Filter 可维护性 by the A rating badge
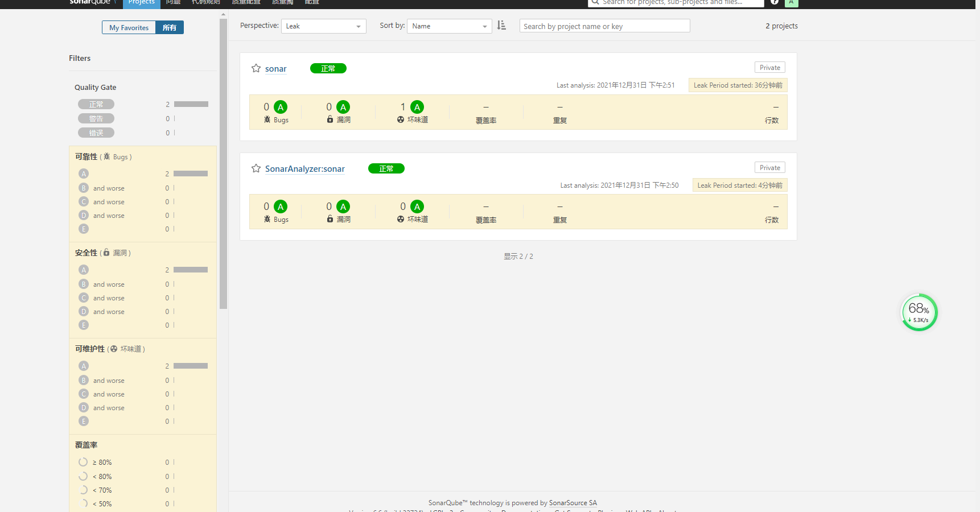Image resolution: width=980 pixels, height=512 pixels. 84,366
